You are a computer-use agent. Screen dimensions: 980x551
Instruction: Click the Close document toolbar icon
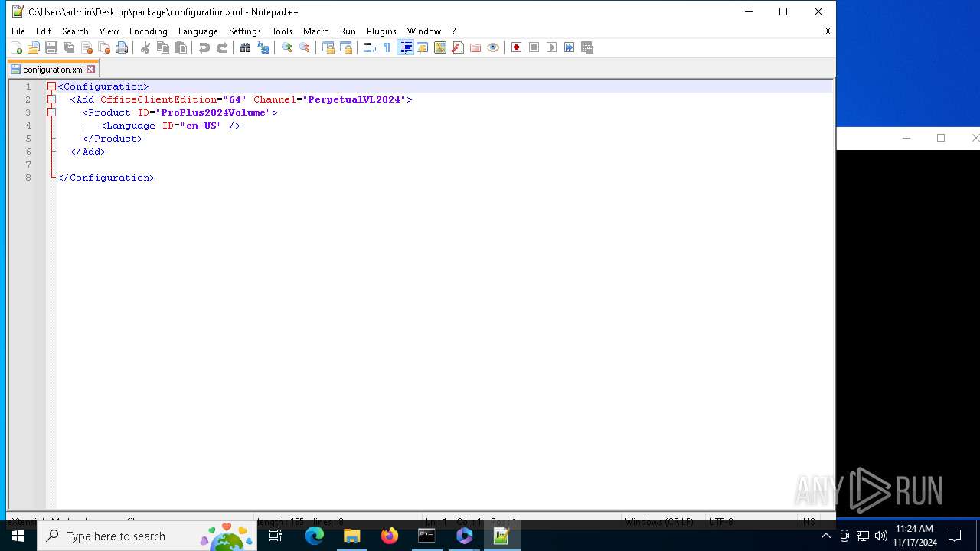click(87, 47)
